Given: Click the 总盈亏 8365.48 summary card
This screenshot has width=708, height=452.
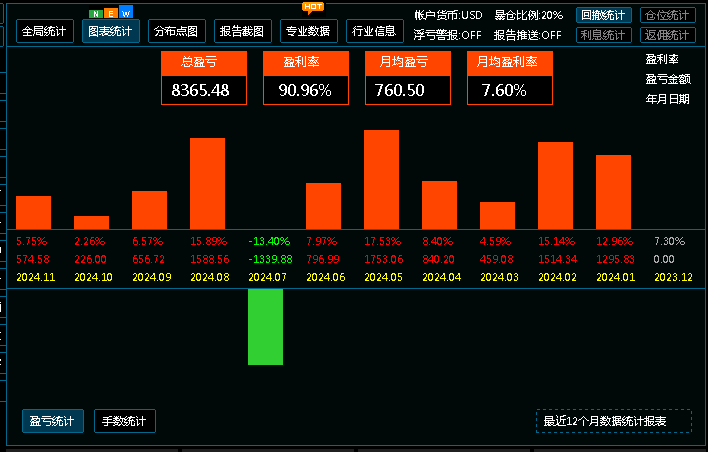Looking at the screenshot, I should (x=205, y=78).
